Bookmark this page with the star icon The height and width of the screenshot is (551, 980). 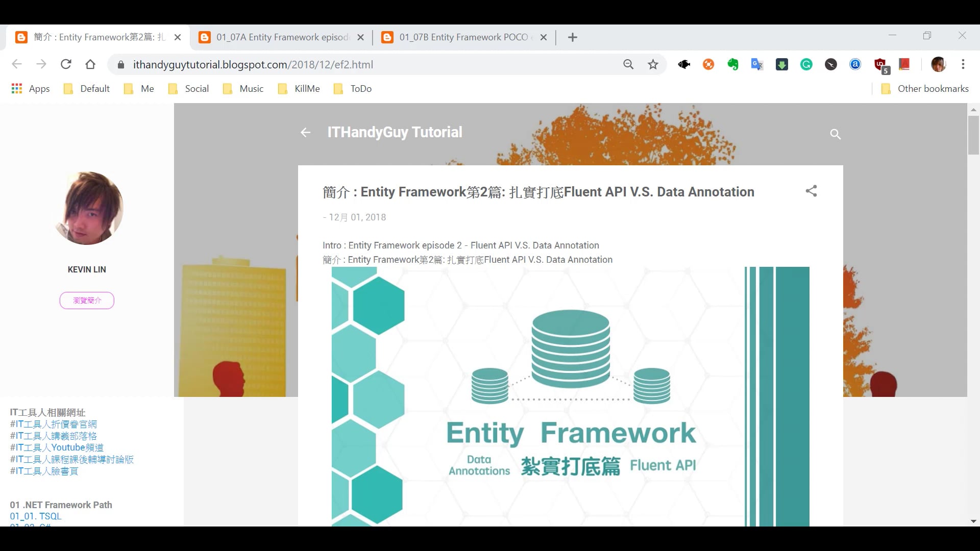tap(653, 64)
